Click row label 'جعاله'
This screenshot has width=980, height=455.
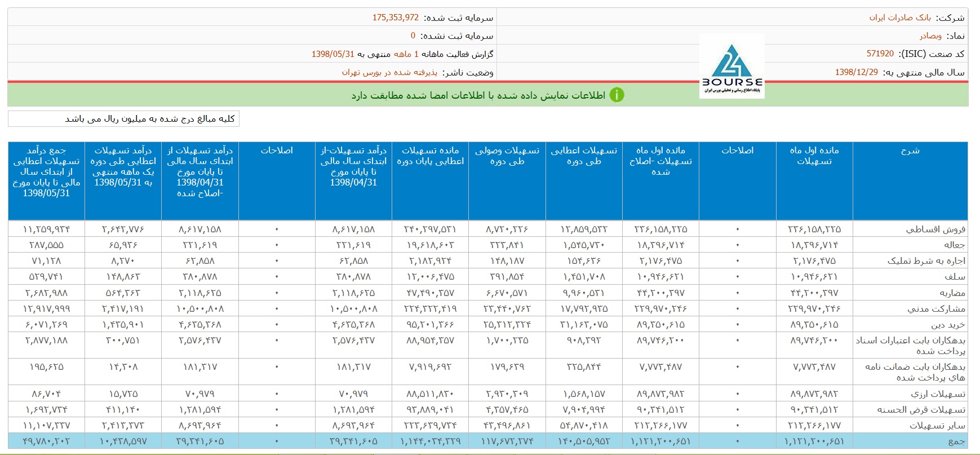pyautogui.click(x=955, y=245)
